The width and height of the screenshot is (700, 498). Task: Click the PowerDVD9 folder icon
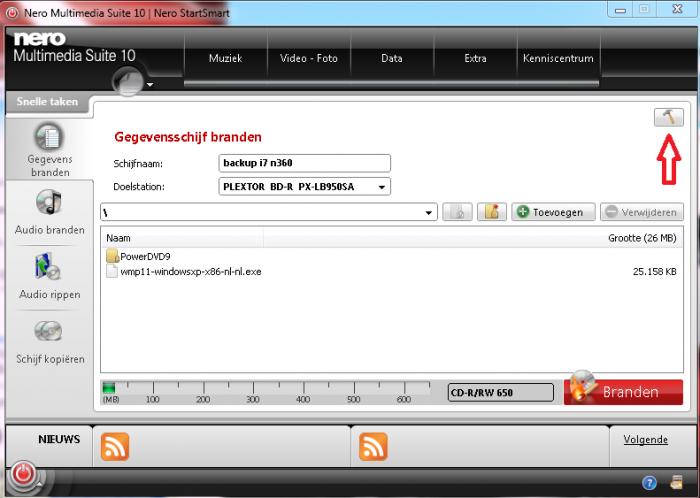(x=112, y=256)
